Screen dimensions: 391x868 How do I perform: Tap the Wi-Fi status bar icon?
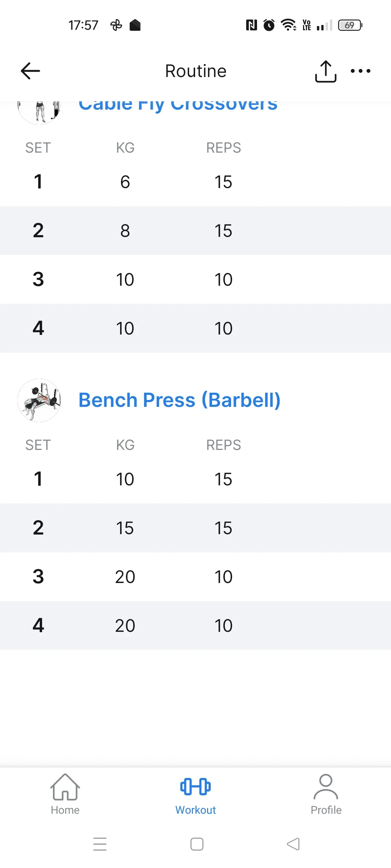coord(289,25)
